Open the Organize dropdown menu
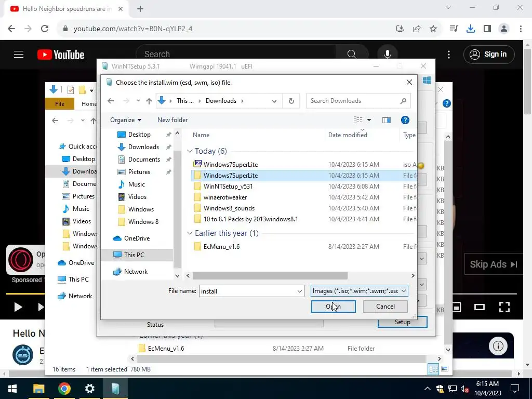532x399 pixels. (x=126, y=120)
